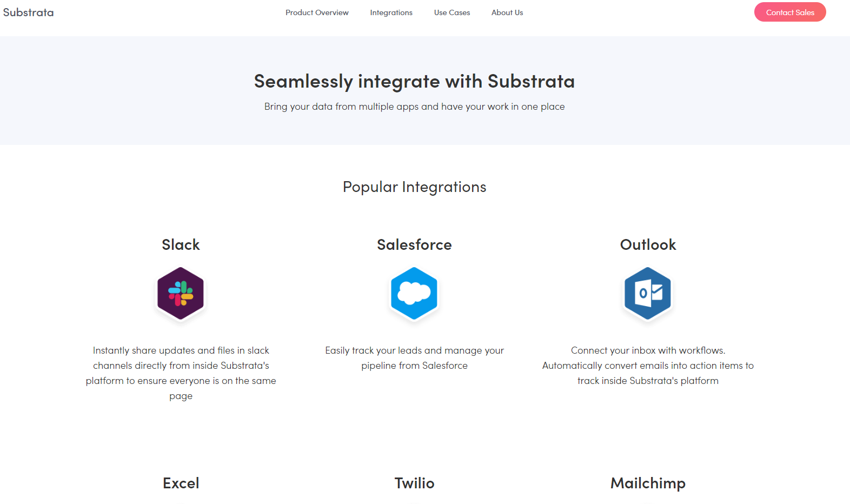Select the Slack integration heading
Screen dimensions: 850x504
[x=181, y=245]
